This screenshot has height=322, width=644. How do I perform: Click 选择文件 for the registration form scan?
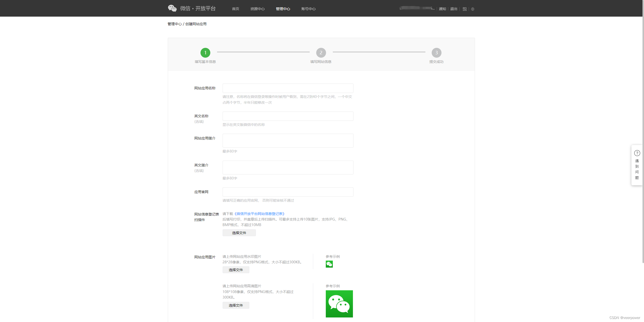pyautogui.click(x=239, y=233)
